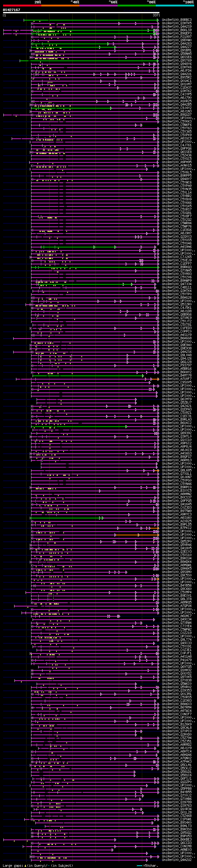Viewport: 197px width, 868px height.
Task: Select the UniRef100_A7UVF7 label
Action: [177, 379]
